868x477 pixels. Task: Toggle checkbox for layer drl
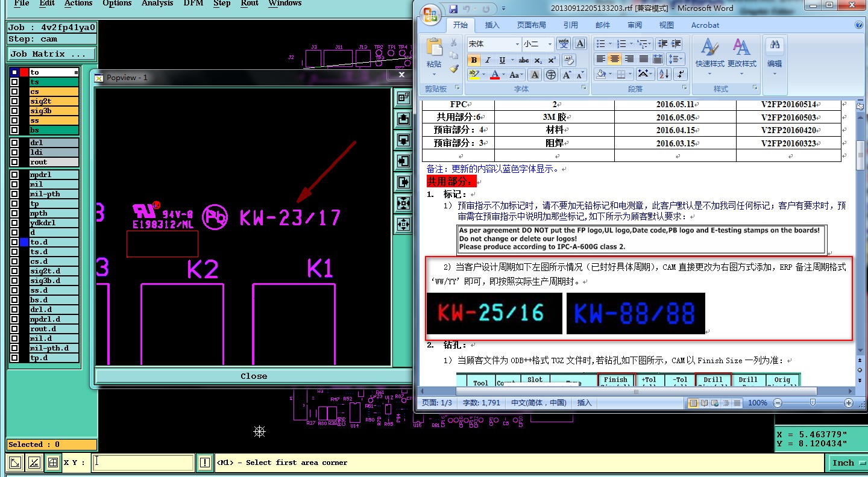click(14, 143)
